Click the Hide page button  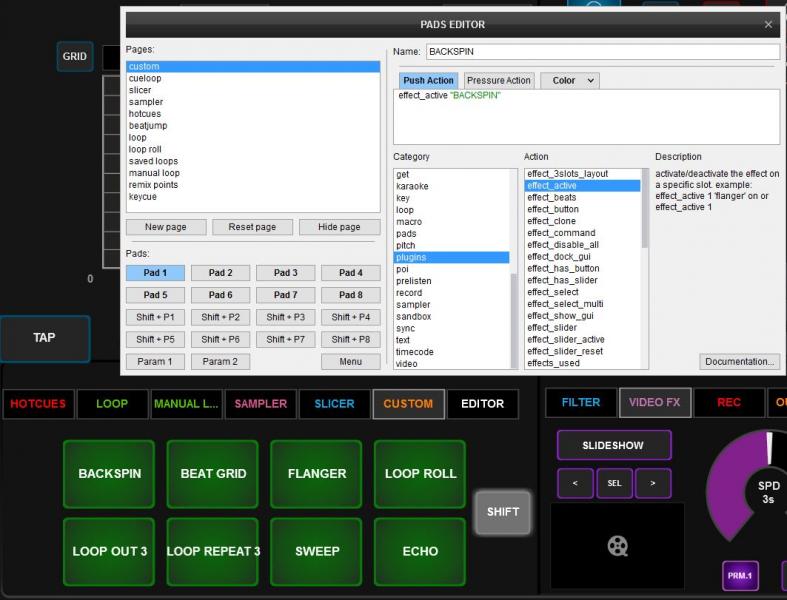(x=339, y=227)
